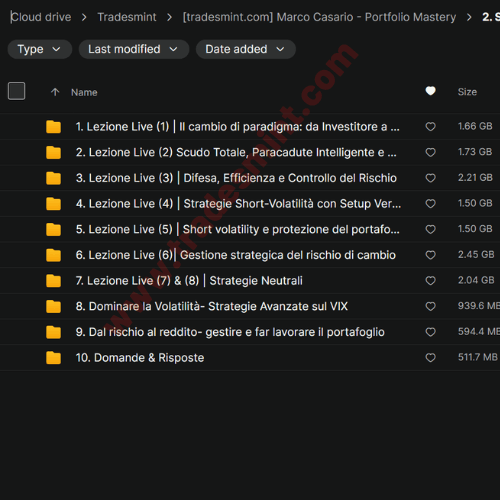
Task: Open 7. Lezione Live (7) & (8) Strategie Neutrali
Action: click(x=189, y=281)
